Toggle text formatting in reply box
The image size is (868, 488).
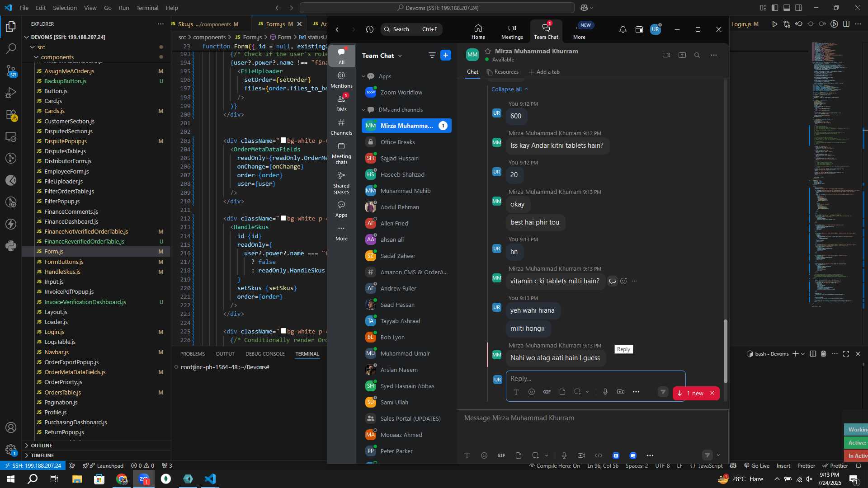pyautogui.click(x=516, y=392)
